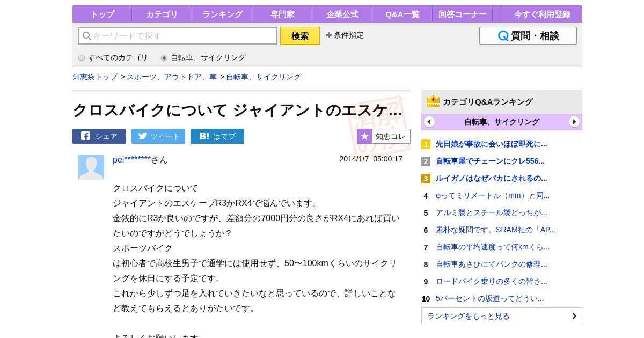
Task: Click next category arrow in ranking
Action: (x=574, y=122)
